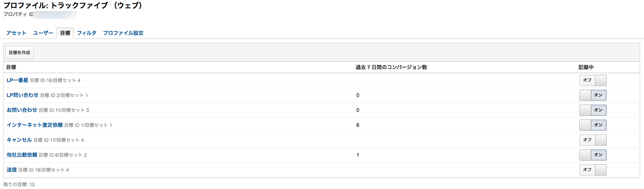This screenshot has height=189, width=644.
Task: Click the お問い合わせ goal link
Action: 22,110
